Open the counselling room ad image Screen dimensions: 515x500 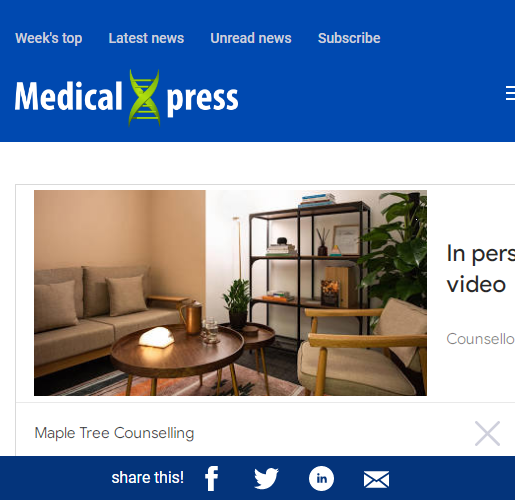[230, 293]
